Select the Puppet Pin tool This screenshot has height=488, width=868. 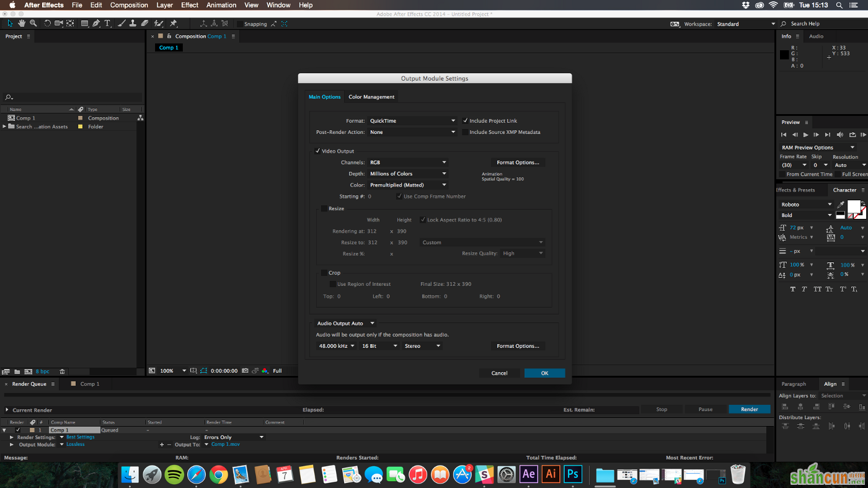174,24
